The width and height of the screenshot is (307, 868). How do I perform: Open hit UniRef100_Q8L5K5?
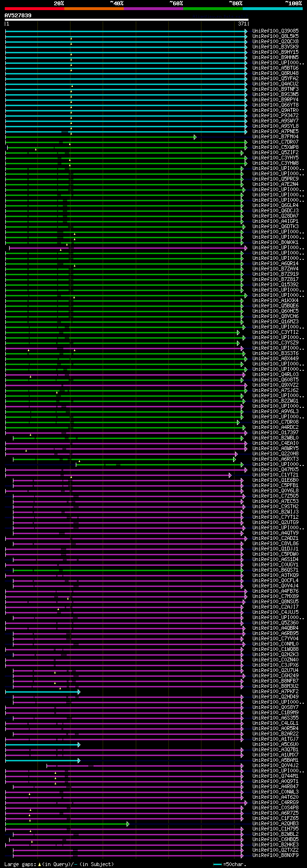275,36
